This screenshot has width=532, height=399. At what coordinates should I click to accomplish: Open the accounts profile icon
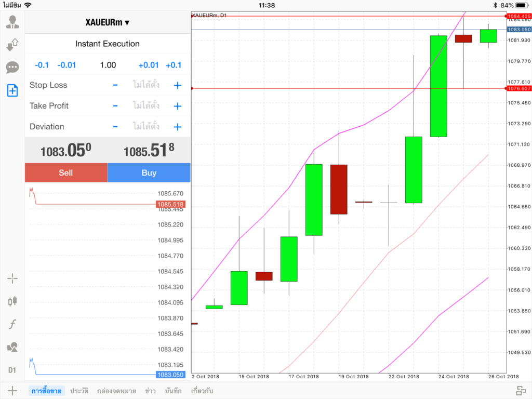point(12,22)
